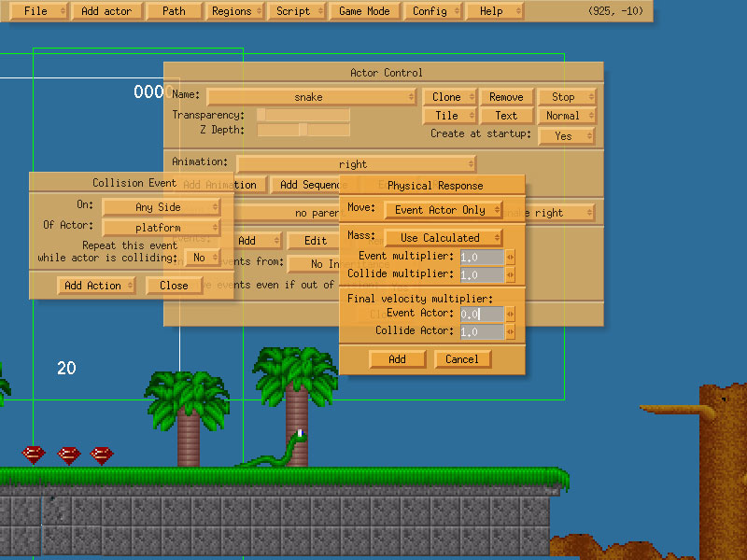
Task: Click the score text 20 actor
Action: click(66, 368)
